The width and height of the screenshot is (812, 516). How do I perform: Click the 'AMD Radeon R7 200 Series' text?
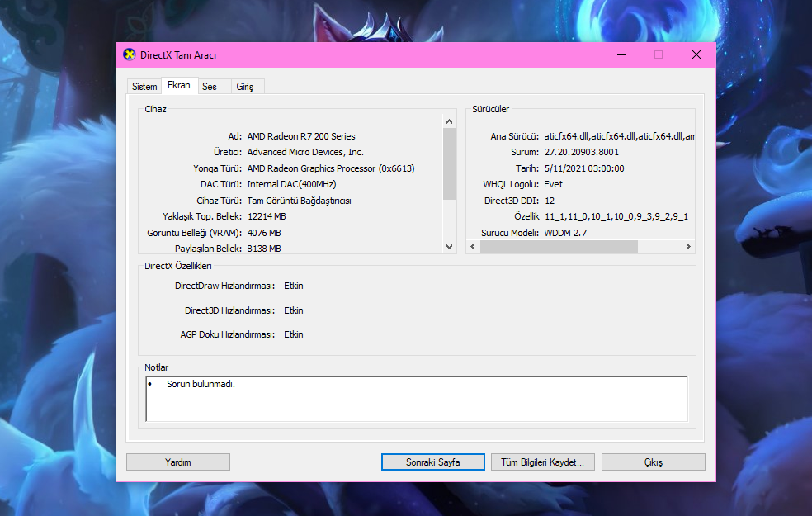click(x=301, y=136)
